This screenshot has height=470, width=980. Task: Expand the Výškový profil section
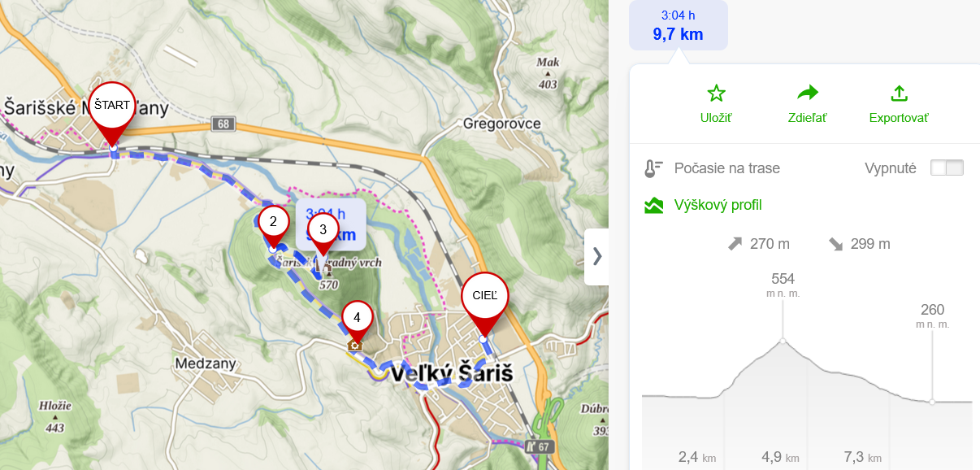point(718,205)
